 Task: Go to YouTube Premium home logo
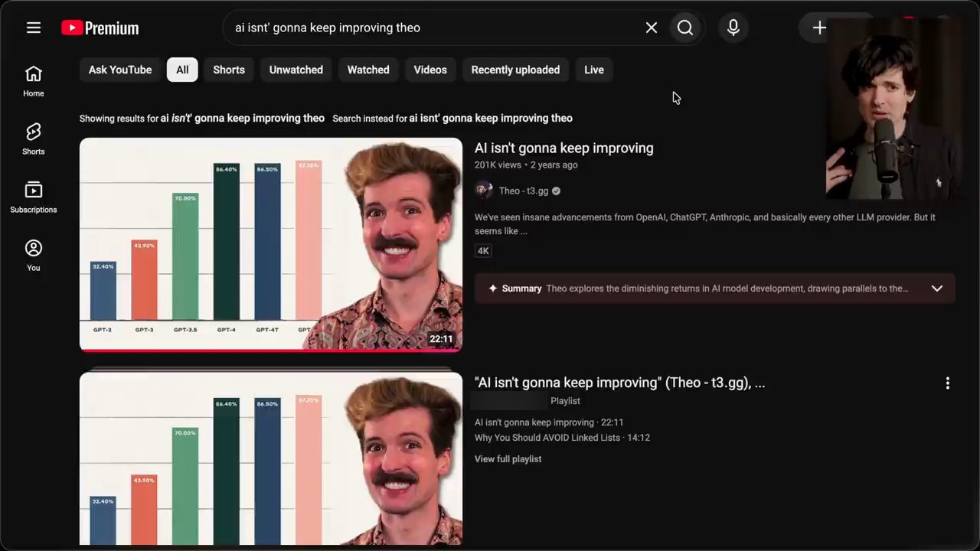point(100,28)
